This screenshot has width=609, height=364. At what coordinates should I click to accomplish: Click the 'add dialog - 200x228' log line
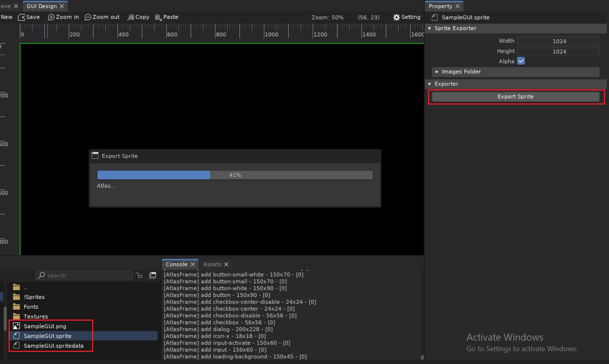(218, 329)
